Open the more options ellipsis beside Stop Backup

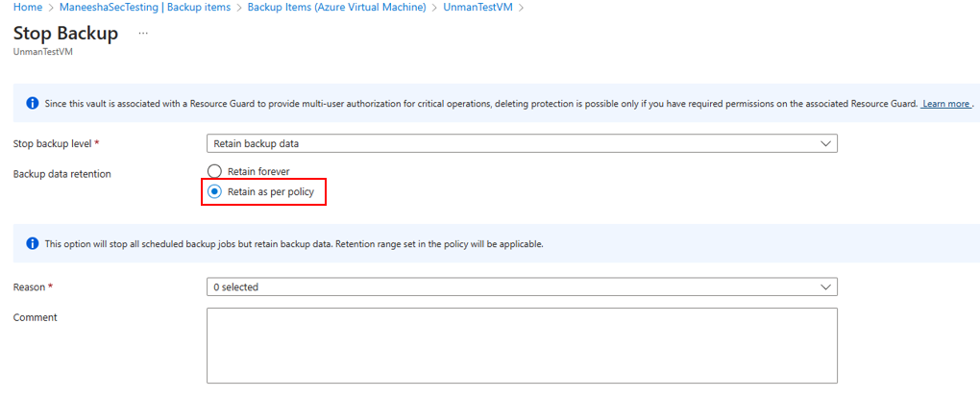(143, 33)
